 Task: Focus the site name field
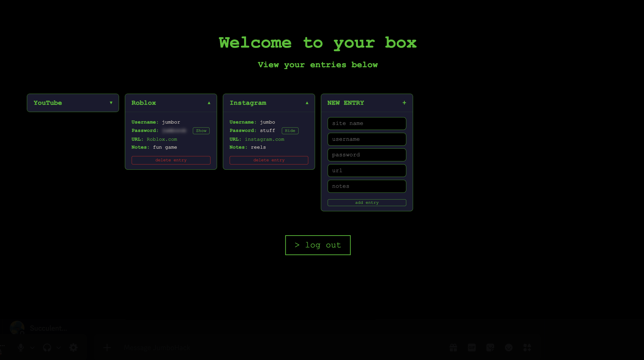(x=367, y=123)
